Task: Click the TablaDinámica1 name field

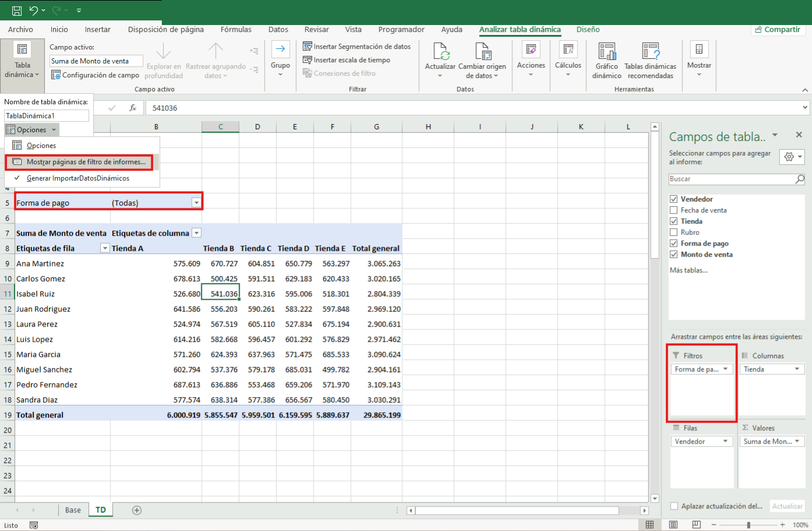Action: 47,116
